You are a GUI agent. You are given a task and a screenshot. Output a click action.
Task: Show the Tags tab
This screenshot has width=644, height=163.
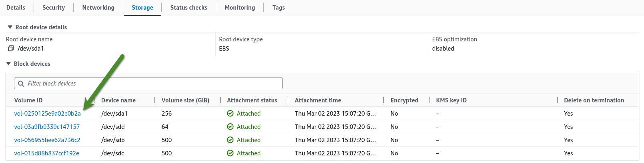(279, 8)
